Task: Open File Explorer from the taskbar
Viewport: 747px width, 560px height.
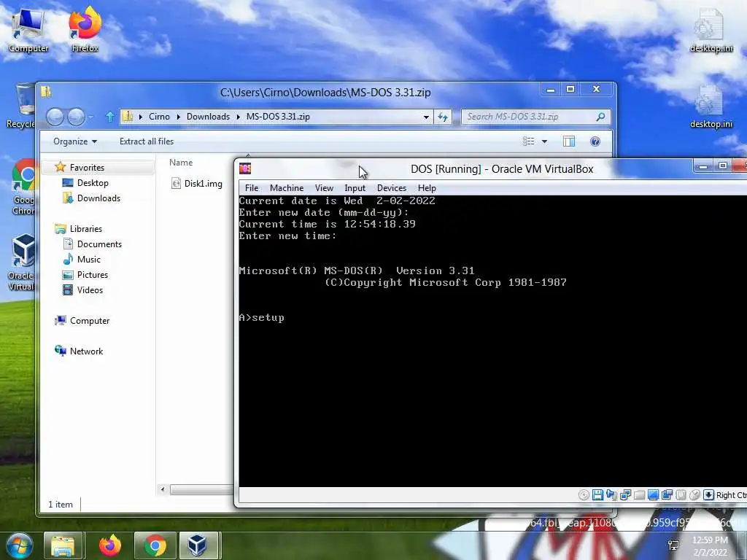Action: (63, 545)
